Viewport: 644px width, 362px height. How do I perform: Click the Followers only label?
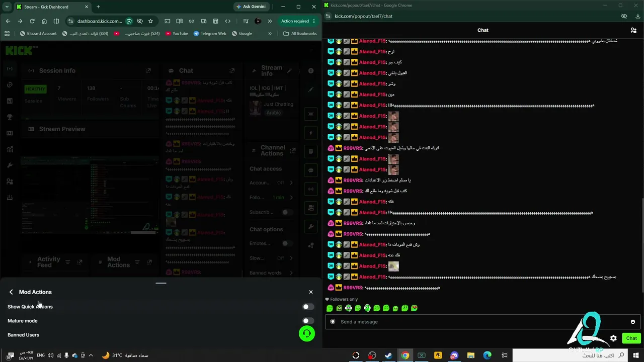[x=344, y=299]
